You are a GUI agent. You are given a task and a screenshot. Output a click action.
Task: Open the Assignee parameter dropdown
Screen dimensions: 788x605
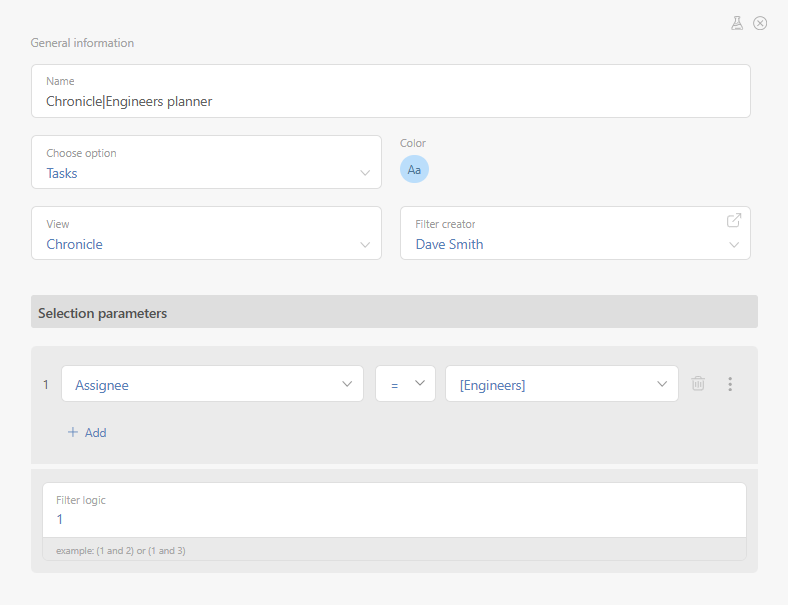(x=212, y=384)
